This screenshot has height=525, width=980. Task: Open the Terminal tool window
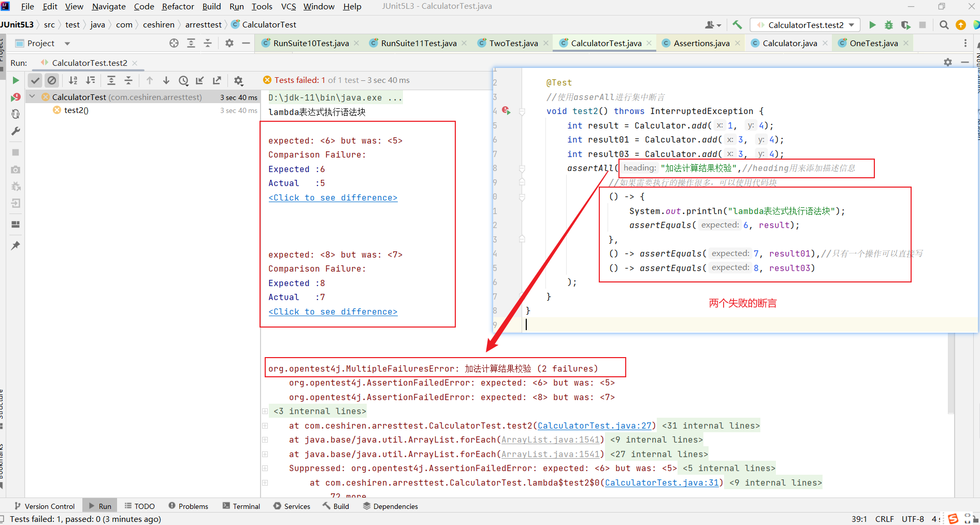241,506
